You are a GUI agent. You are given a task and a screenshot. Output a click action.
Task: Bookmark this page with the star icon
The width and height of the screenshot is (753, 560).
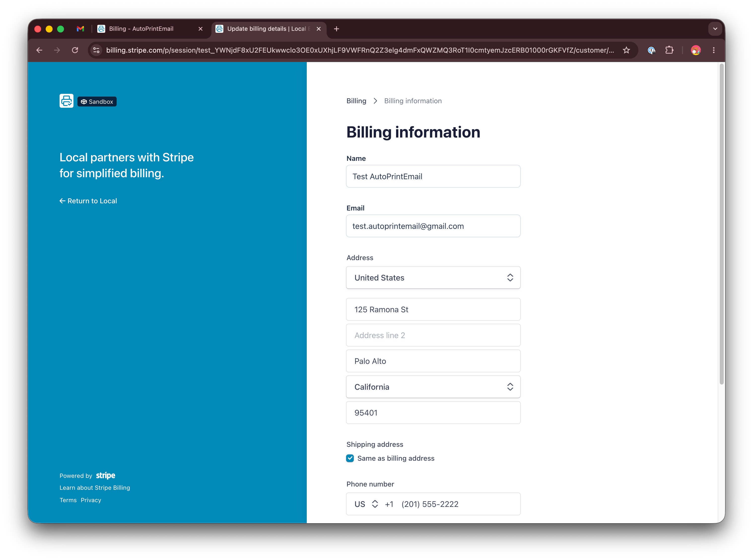[626, 50]
